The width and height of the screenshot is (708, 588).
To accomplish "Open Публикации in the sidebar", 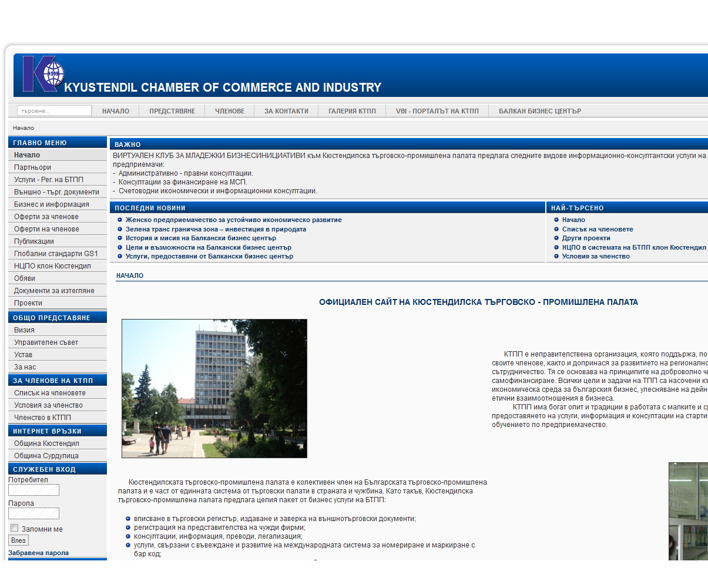I will tap(58, 241).
